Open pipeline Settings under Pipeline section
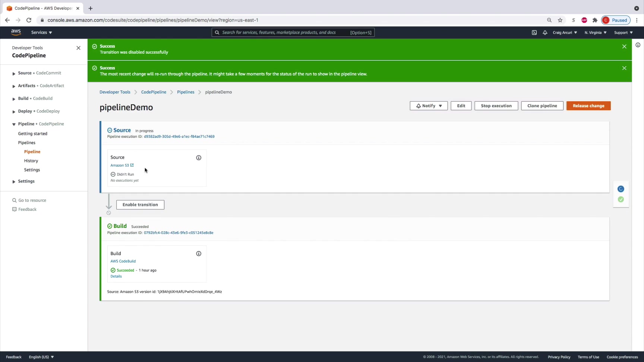 (x=32, y=170)
